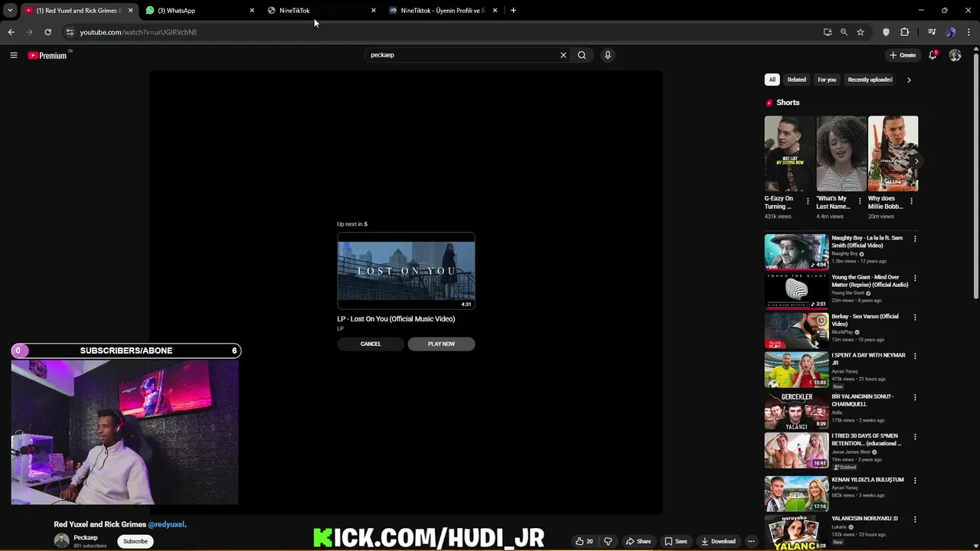The height and width of the screenshot is (551, 980).
Task: Open options for Naughty Boy La la la video
Action: [915, 239]
